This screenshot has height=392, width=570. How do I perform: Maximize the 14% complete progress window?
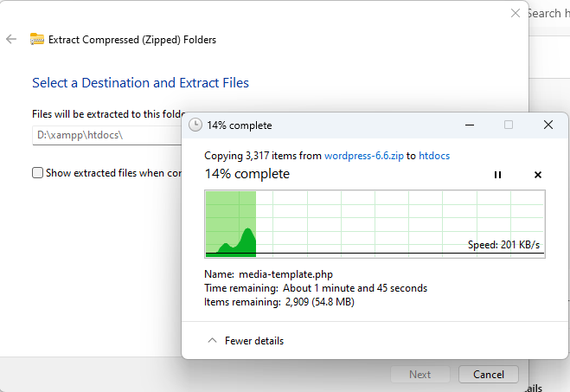tap(509, 125)
